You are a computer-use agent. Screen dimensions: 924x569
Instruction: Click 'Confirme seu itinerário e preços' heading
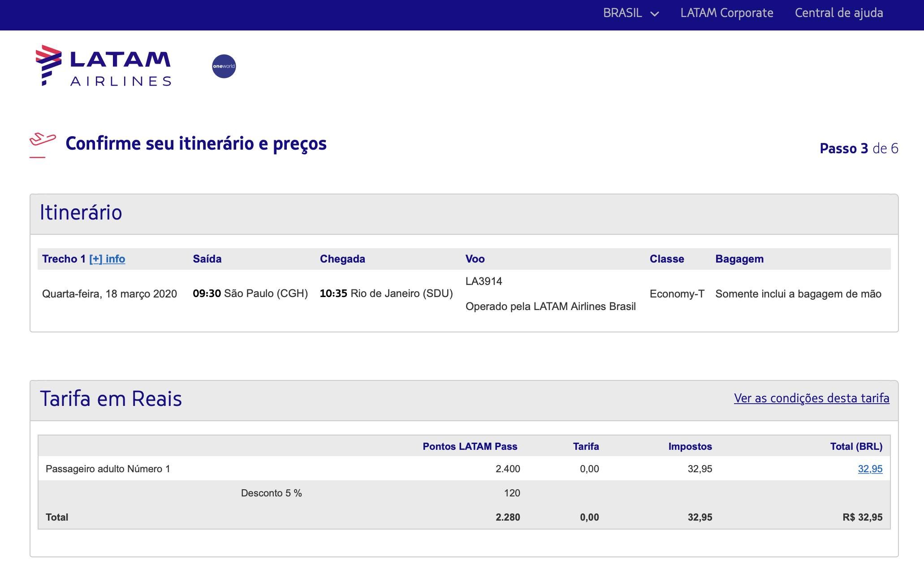click(x=196, y=144)
